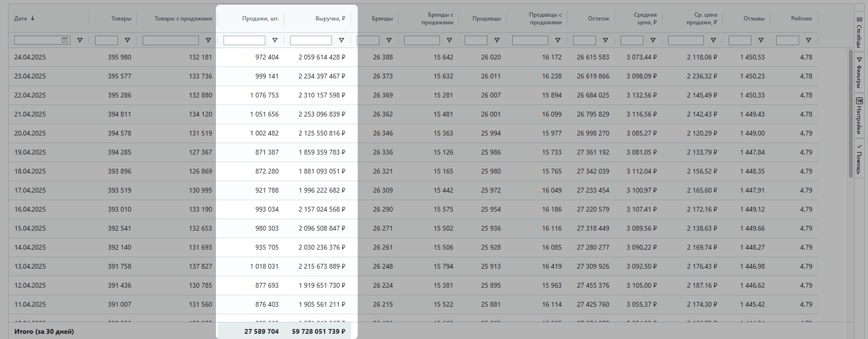Switch to the Настройки side tab
868x339 pixels.
click(859, 116)
